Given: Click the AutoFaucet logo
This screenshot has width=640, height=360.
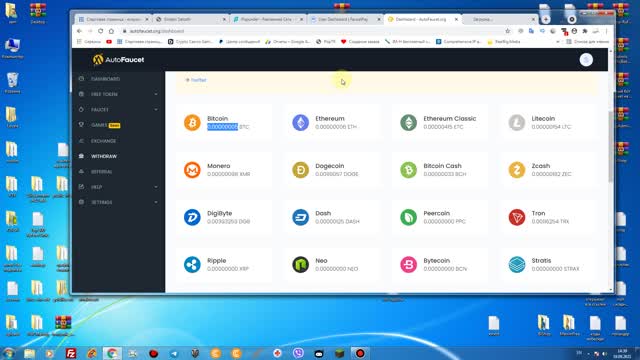Looking at the screenshot, I should click(118, 60).
